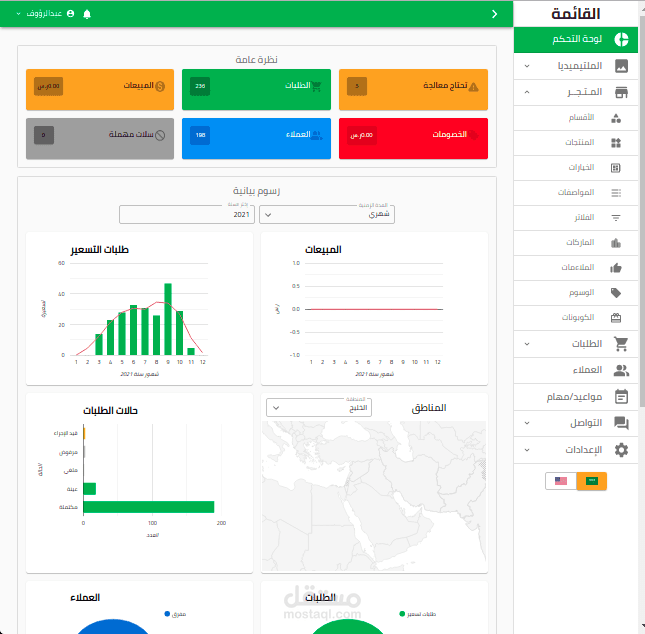Open الفلاتر filter icon
The height and width of the screenshot is (634, 645).
[x=616, y=218]
